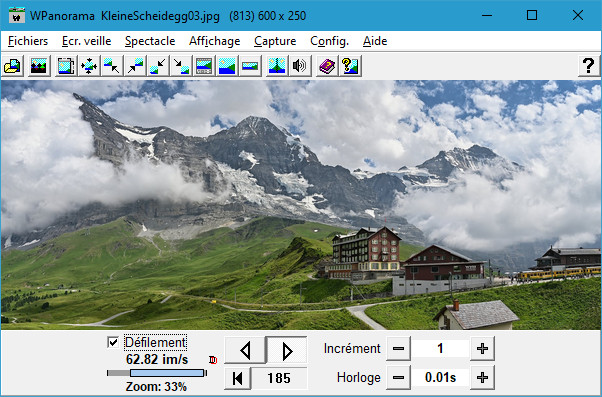Click the mountain screensaver toolbar icon

point(38,66)
